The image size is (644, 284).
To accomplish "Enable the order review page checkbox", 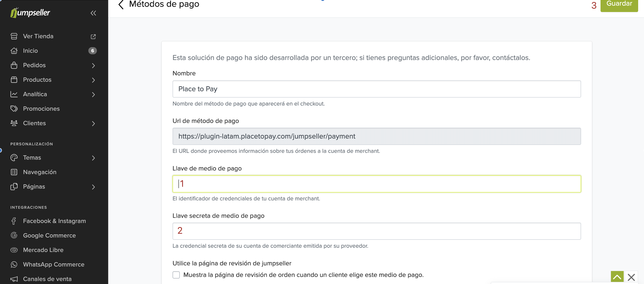I will pos(176,275).
